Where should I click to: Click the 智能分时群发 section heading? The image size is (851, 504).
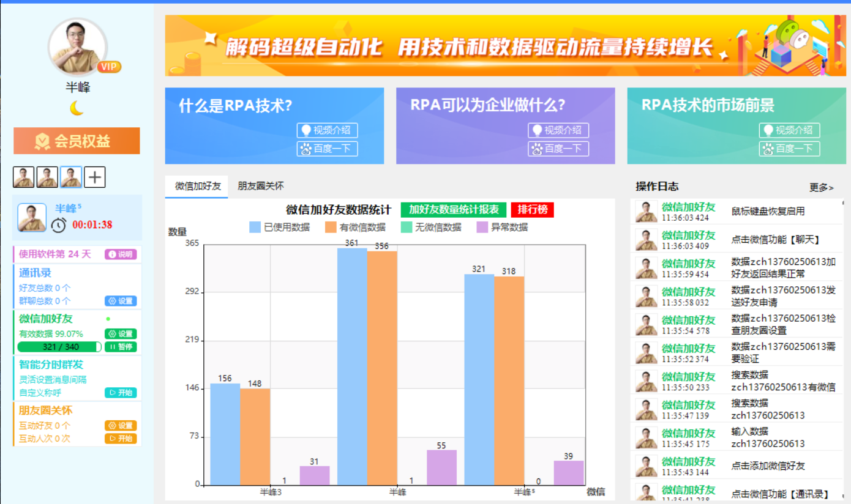pos(51,365)
